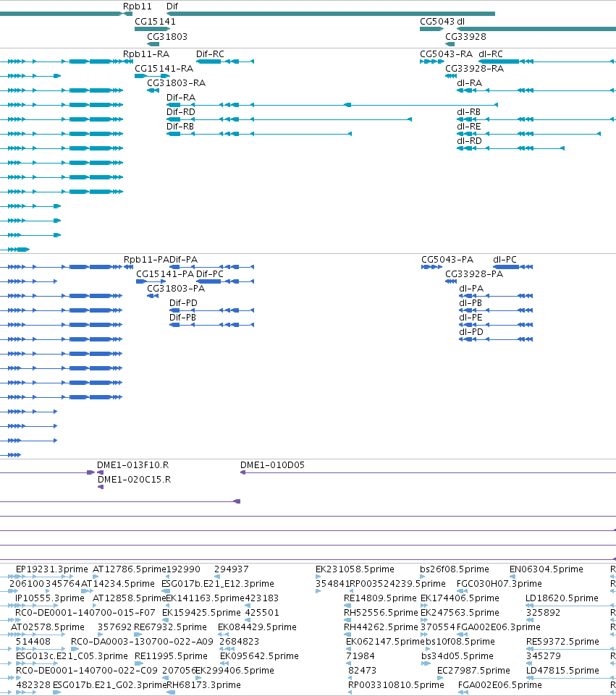616x696 pixels.
Task: Select EST RH52556.5prime
Action: coord(381,613)
